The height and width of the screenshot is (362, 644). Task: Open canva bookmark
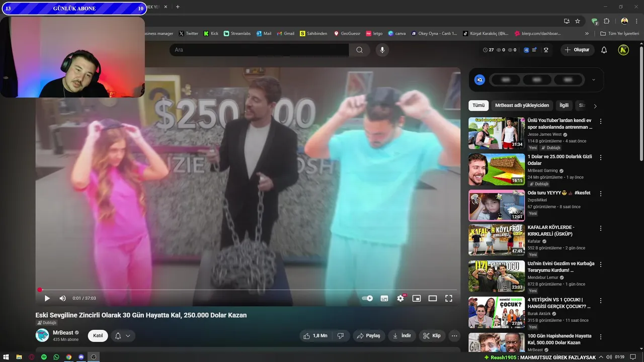point(397,34)
